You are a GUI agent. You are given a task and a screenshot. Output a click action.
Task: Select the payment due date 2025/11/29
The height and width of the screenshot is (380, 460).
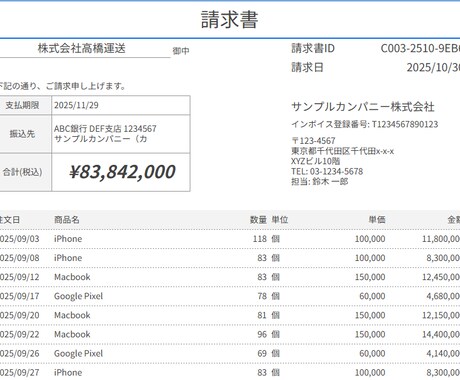tap(76, 105)
